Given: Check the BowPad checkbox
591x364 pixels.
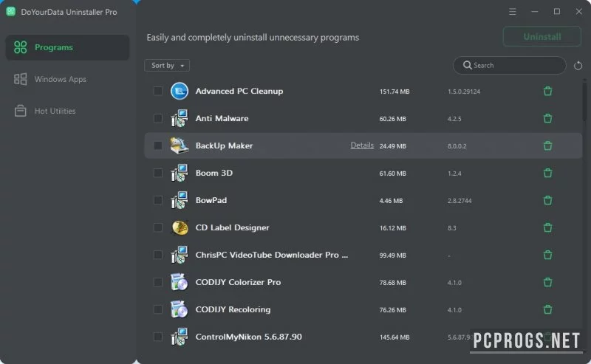Looking at the screenshot, I should click(x=158, y=200).
